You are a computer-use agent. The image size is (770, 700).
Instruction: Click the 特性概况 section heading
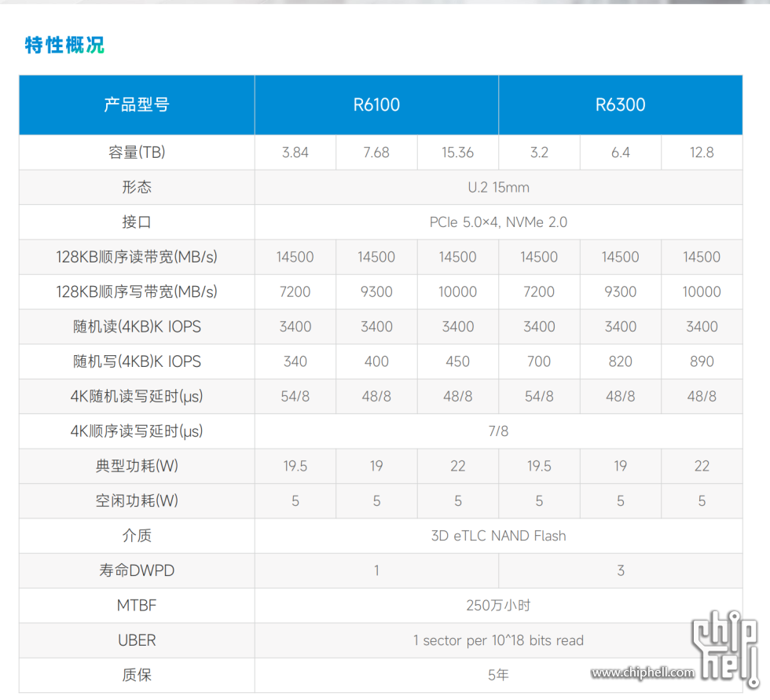coord(64,45)
